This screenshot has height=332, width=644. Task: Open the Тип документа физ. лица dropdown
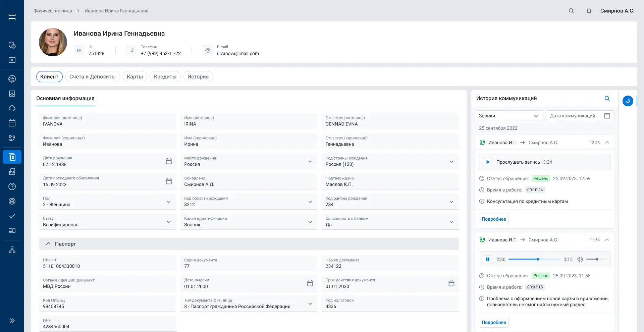click(249, 303)
